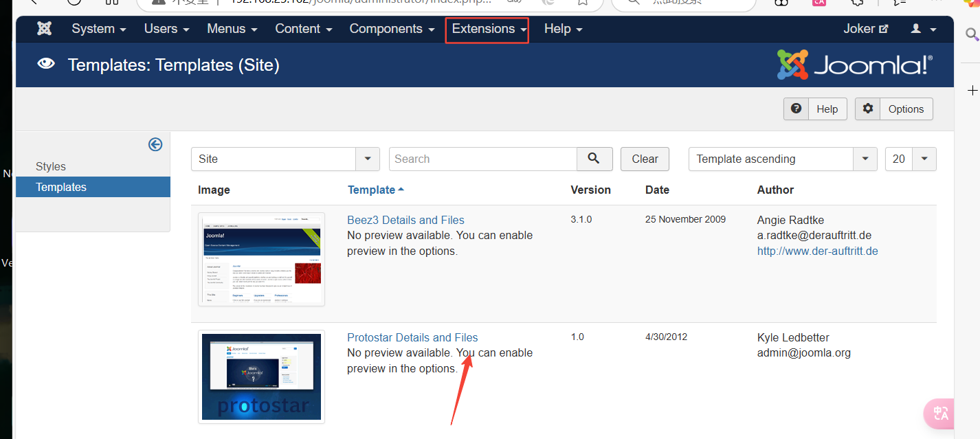980x439 pixels.
Task: Click the Help toolbar button
Action: [x=816, y=109]
